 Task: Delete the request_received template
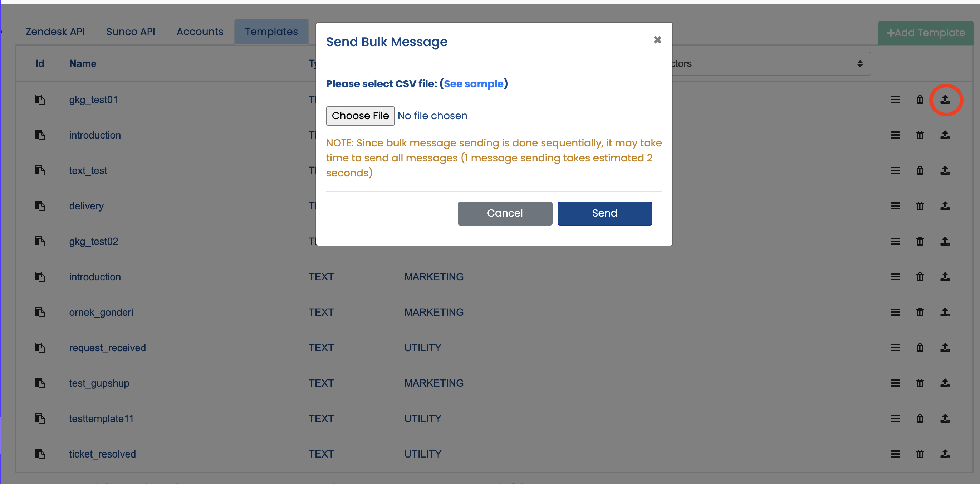[x=920, y=348]
